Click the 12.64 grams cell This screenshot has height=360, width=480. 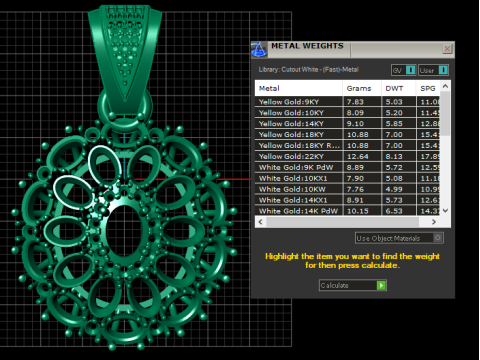362,157
